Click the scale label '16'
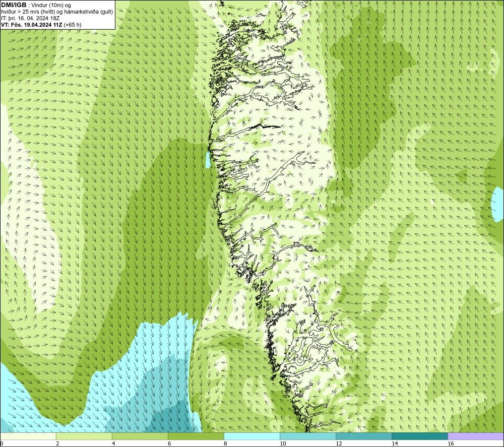Screen dimensions: 504x447 [451, 444]
